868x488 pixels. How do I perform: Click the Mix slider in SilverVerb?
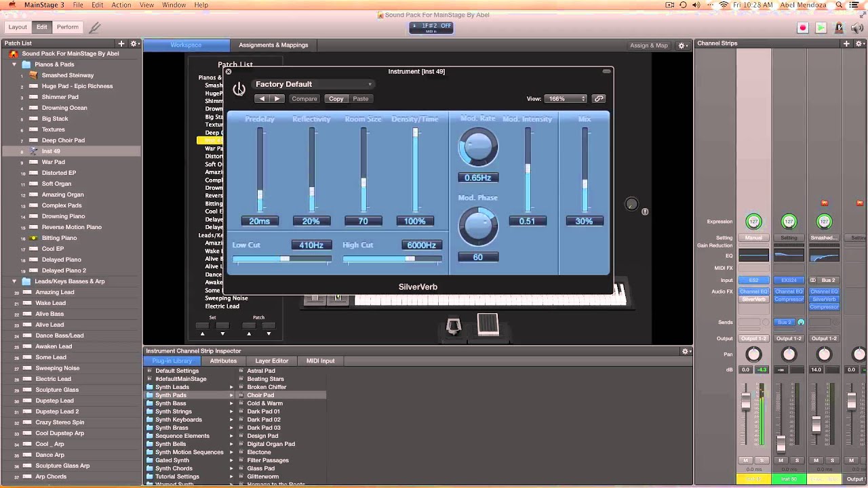(x=584, y=171)
